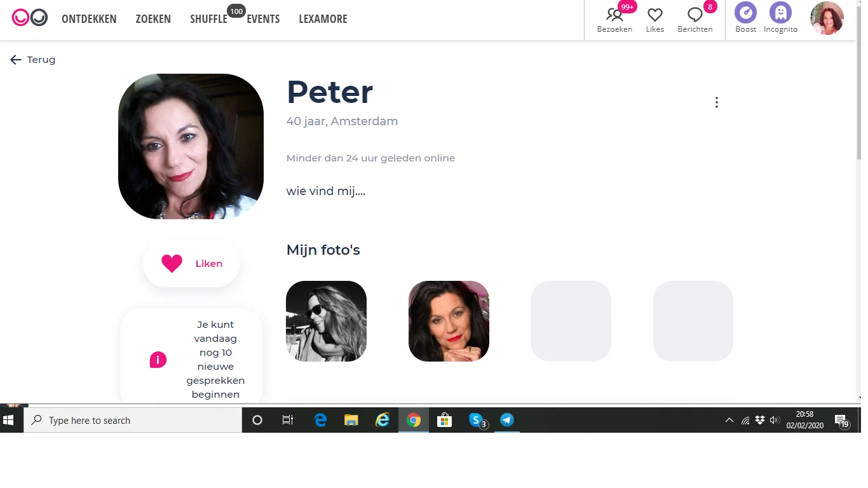Go to SHUFFLE with the 100 badge
868x488 pixels.
(x=208, y=18)
